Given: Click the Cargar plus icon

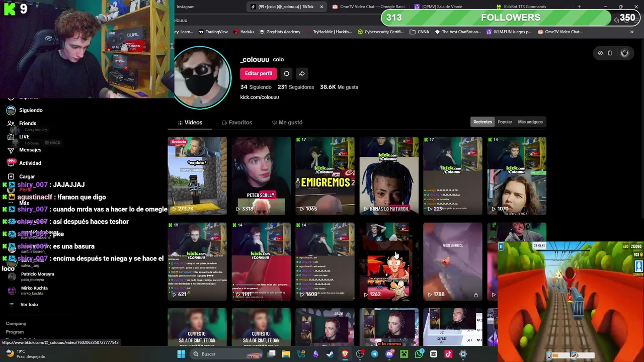Looking at the screenshot, I should point(11,176).
